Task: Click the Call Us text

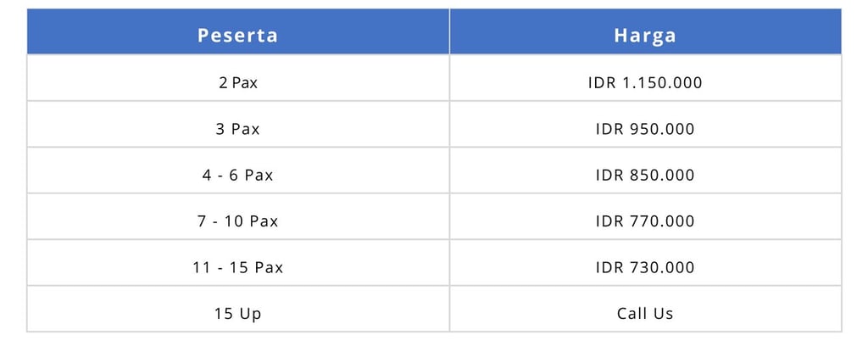Action: click(x=645, y=314)
